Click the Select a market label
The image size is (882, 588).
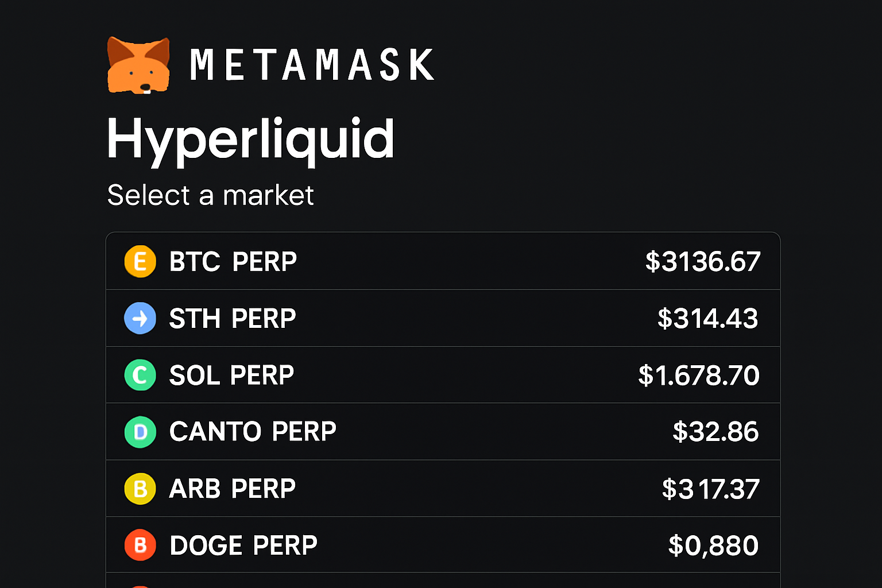210,195
